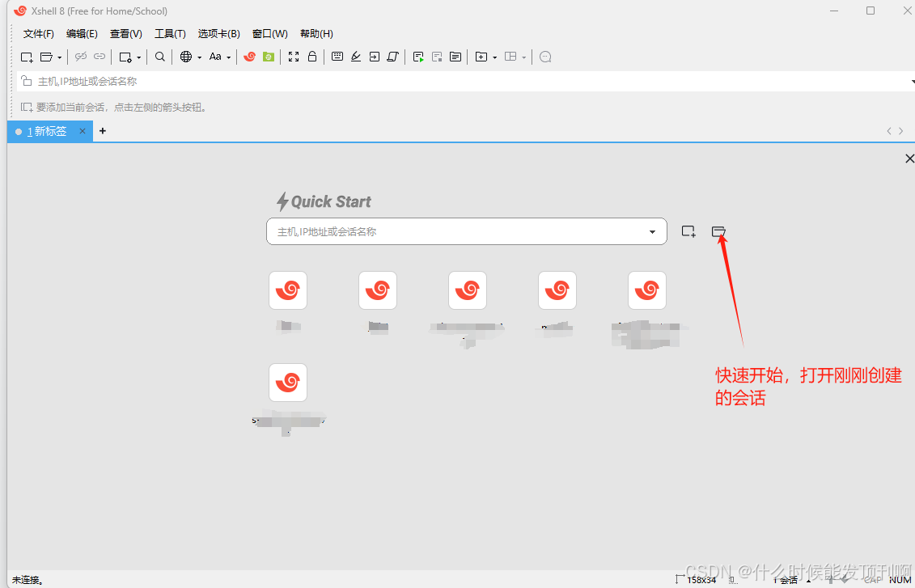Expand the Quick Start host dropdown arrow
Viewport: 915px width, 588px height.
[652, 232]
